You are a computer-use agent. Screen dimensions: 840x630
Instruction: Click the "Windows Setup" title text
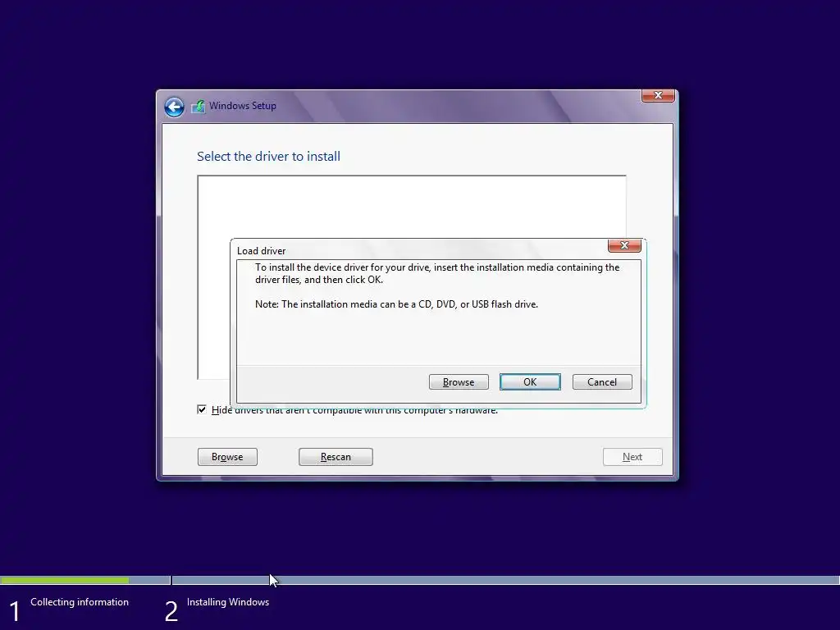click(x=243, y=106)
